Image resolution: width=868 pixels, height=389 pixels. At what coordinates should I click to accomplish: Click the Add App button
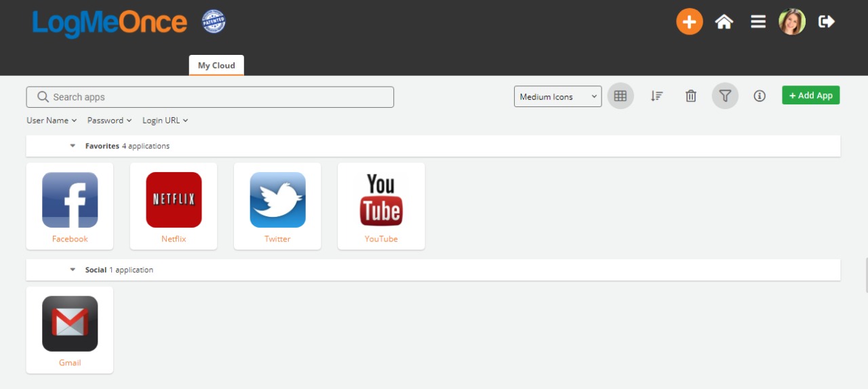click(811, 96)
